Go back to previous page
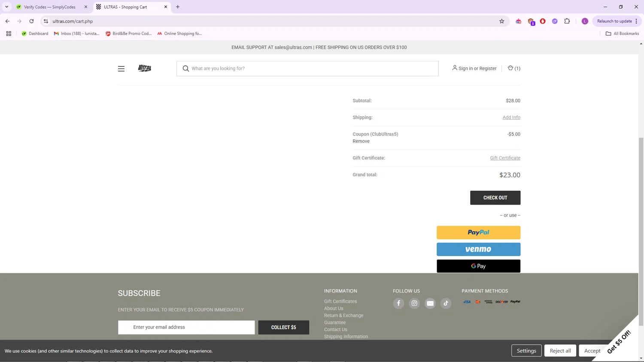Screen dimensions: 644x362 7,21
